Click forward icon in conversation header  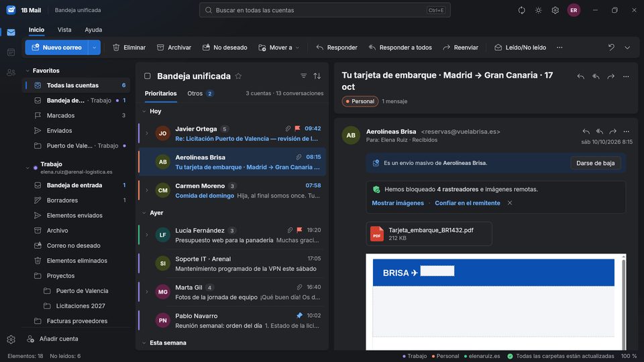pos(611,76)
